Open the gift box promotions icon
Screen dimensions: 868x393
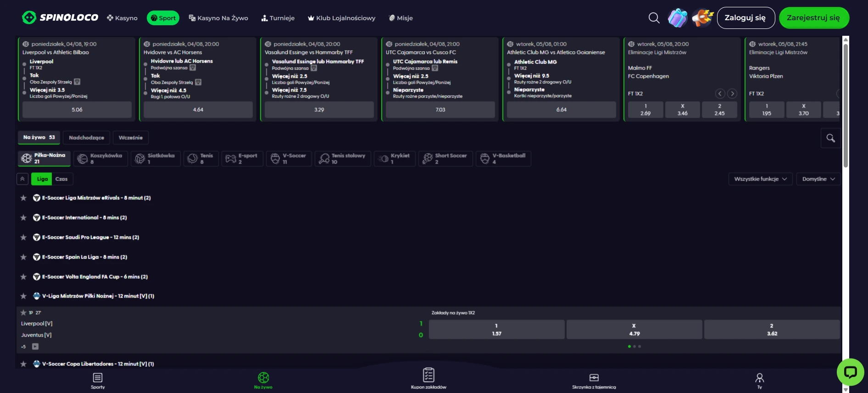[677, 18]
